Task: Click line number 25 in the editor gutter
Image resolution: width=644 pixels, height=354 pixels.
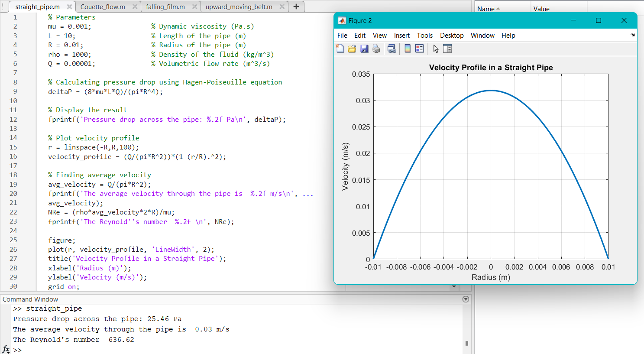Action: click(x=13, y=240)
